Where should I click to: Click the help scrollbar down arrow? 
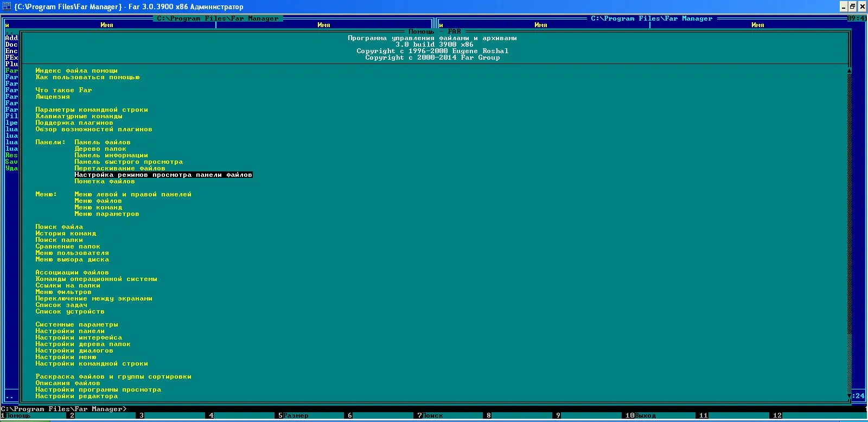[x=849, y=397]
